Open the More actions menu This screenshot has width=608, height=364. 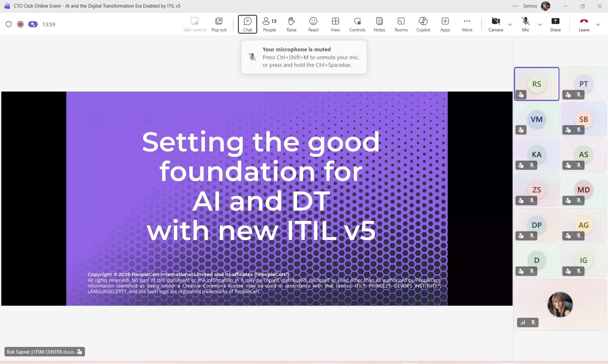click(x=467, y=24)
